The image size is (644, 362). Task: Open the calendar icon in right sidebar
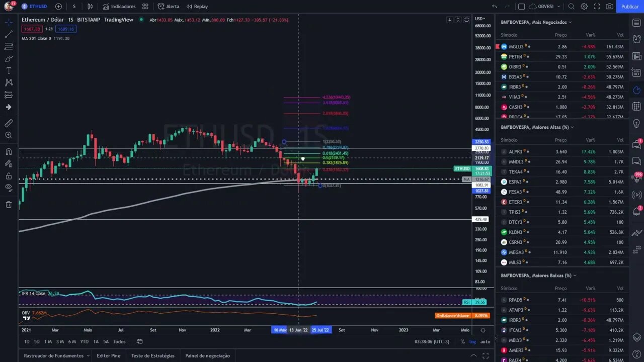636,107
